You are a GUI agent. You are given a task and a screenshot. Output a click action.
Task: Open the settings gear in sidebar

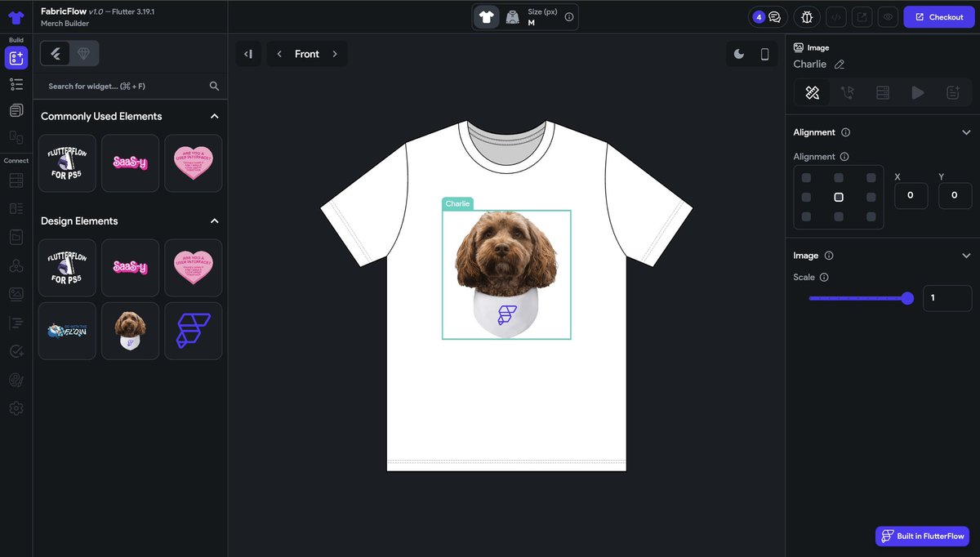16,408
